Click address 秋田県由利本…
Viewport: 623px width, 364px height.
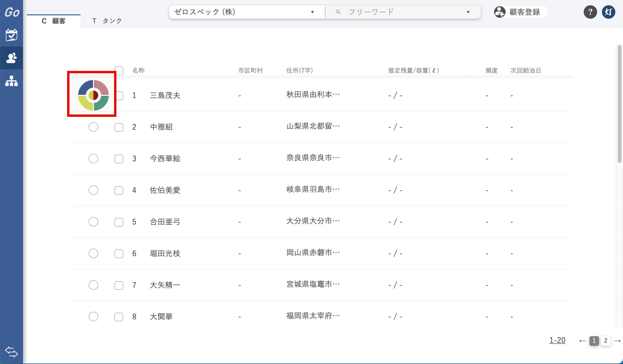[313, 94]
